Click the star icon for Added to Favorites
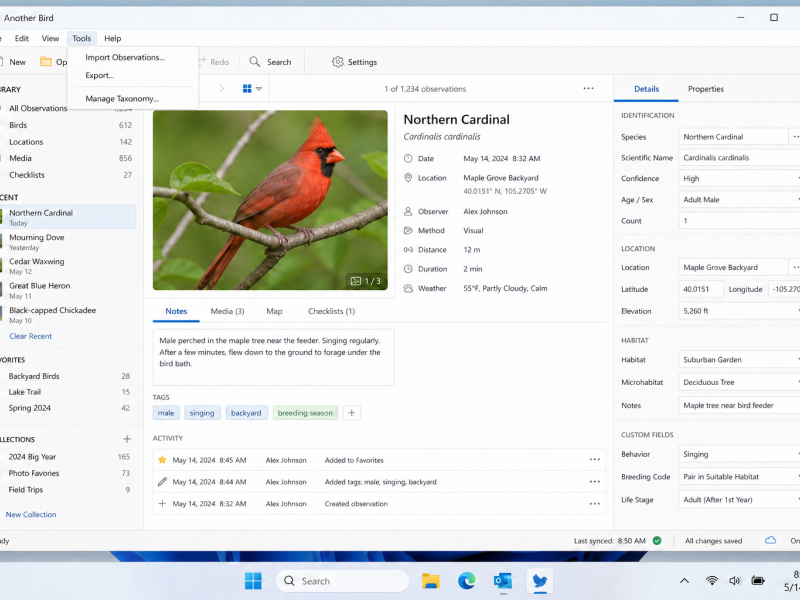The width and height of the screenshot is (800, 600). tap(162, 460)
